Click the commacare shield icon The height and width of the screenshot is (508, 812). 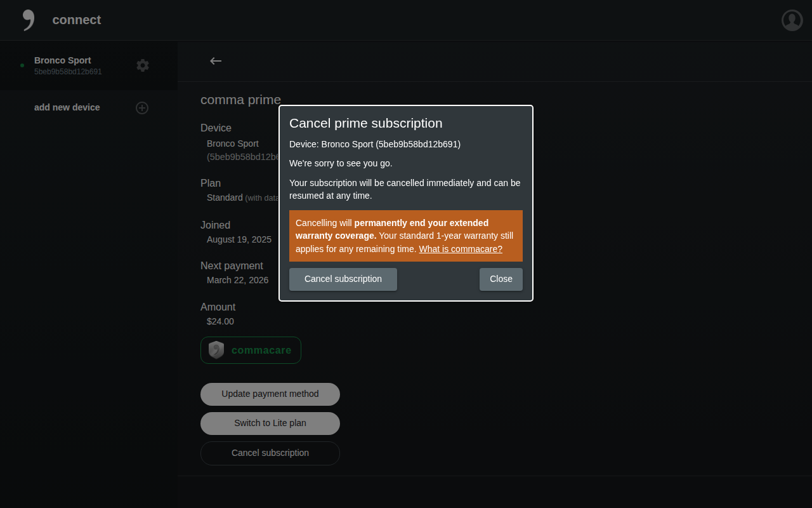(x=216, y=350)
